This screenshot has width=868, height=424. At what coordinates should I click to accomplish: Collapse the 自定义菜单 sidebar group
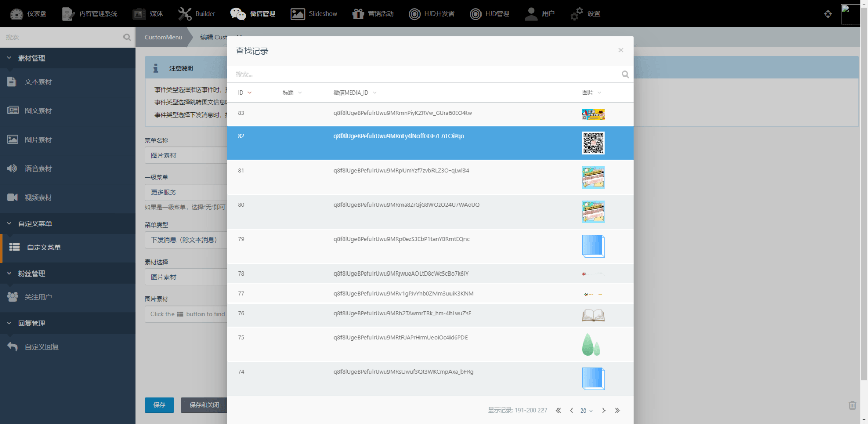tap(68, 223)
